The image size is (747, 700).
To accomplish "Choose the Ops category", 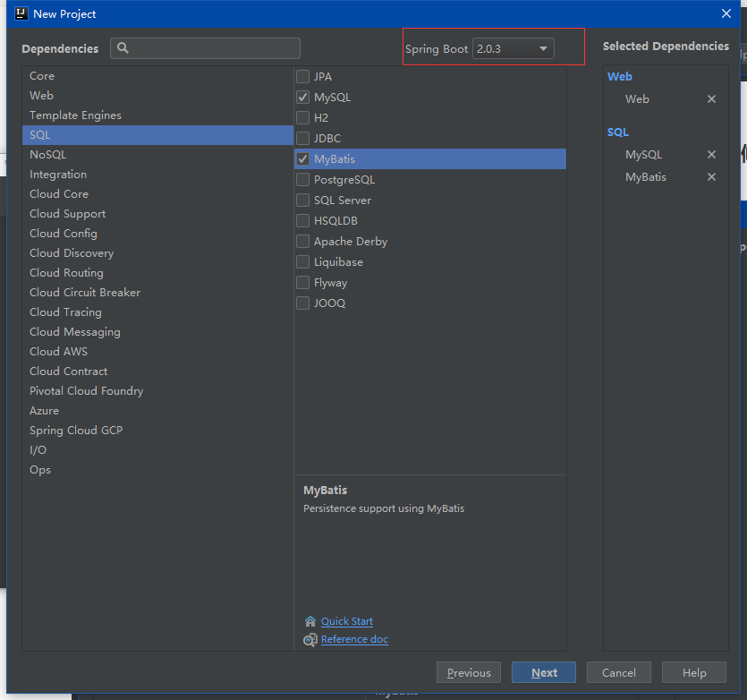I will click(157, 470).
